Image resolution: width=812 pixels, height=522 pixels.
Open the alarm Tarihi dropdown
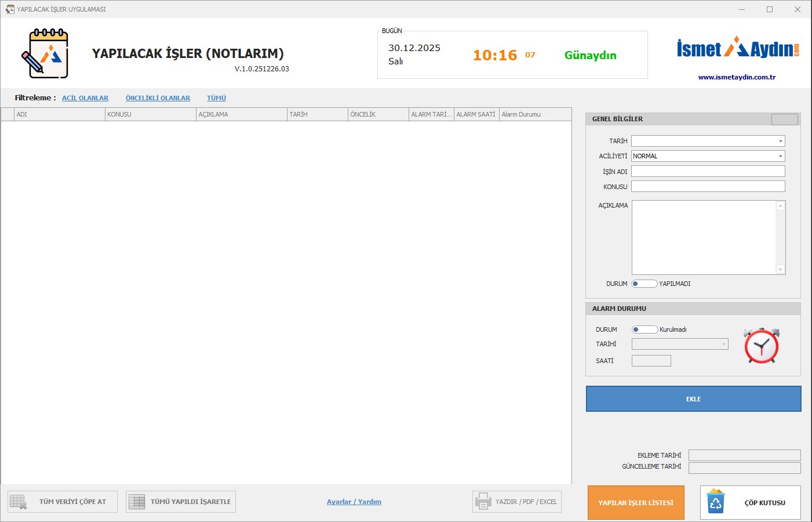723,344
